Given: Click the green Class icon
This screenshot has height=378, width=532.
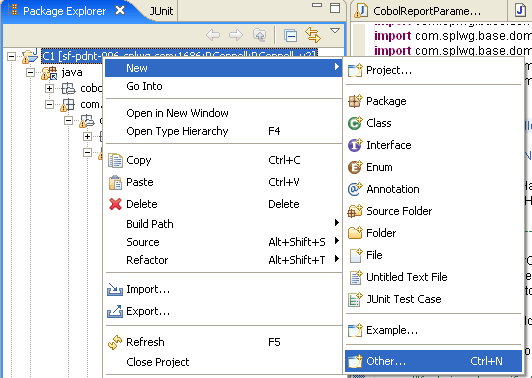Looking at the screenshot, I should coord(355,123).
